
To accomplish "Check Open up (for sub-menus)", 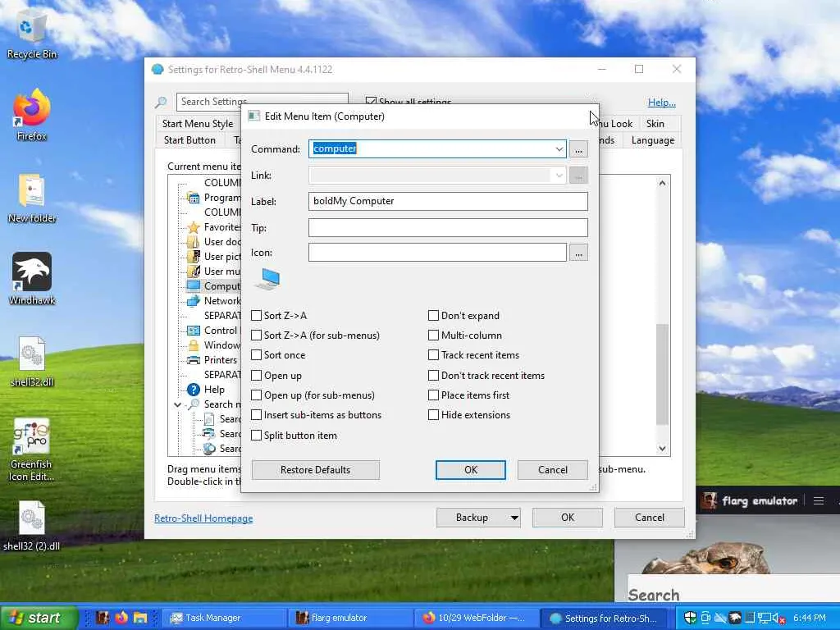I will [x=257, y=395].
